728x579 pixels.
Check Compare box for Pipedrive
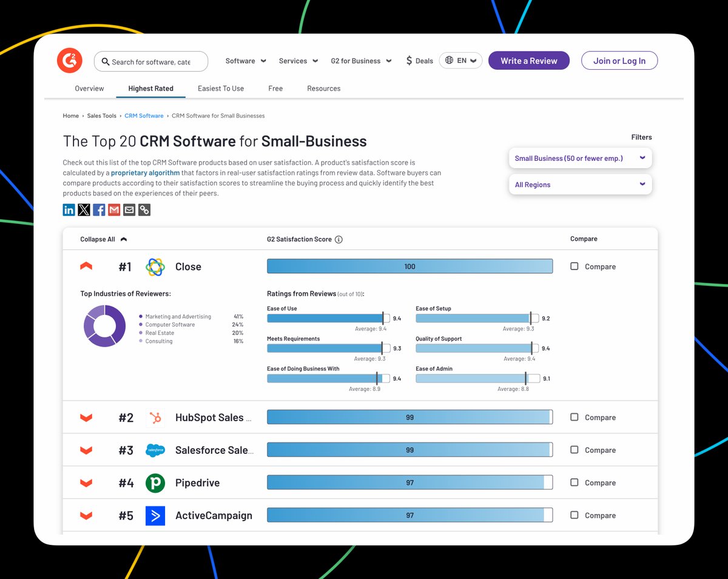tap(575, 482)
